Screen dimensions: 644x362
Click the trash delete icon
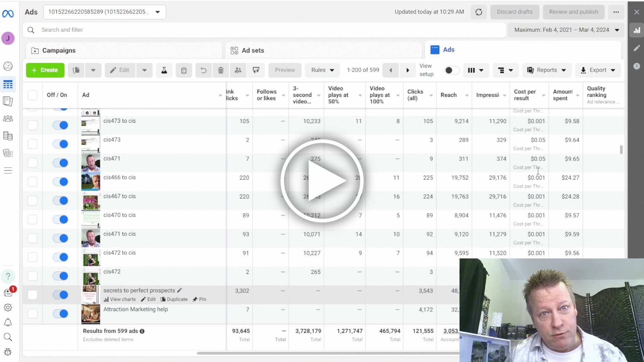pyautogui.click(x=220, y=70)
